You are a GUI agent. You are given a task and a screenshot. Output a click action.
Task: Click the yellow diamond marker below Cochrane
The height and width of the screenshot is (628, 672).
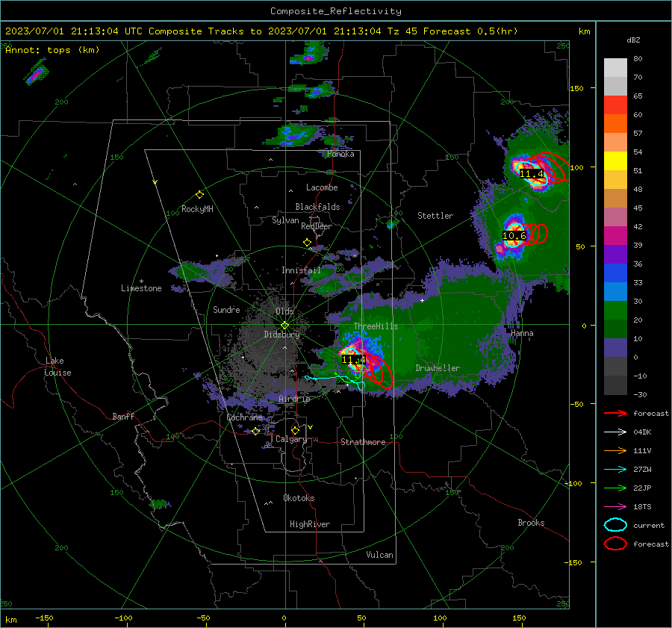tap(255, 432)
